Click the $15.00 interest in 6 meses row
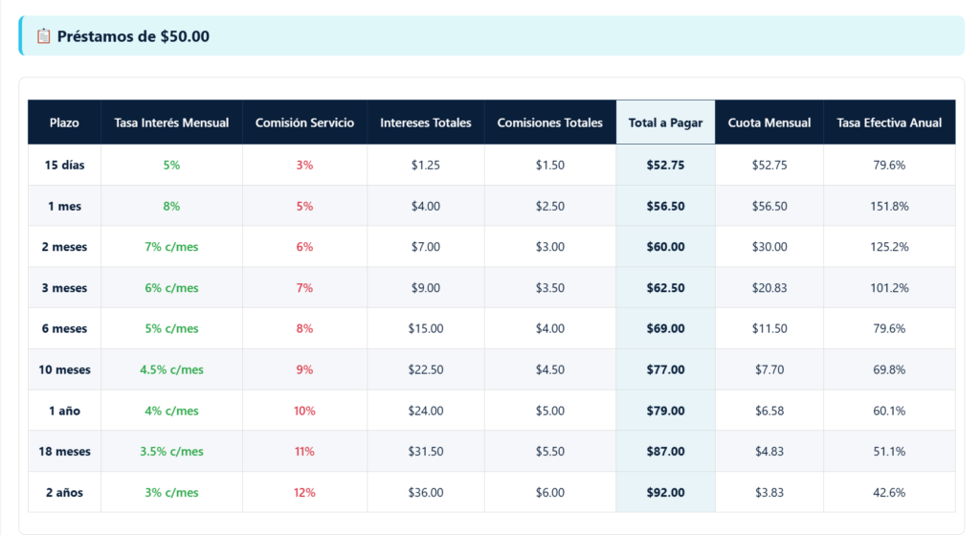This screenshot has height=535, width=980. [426, 328]
